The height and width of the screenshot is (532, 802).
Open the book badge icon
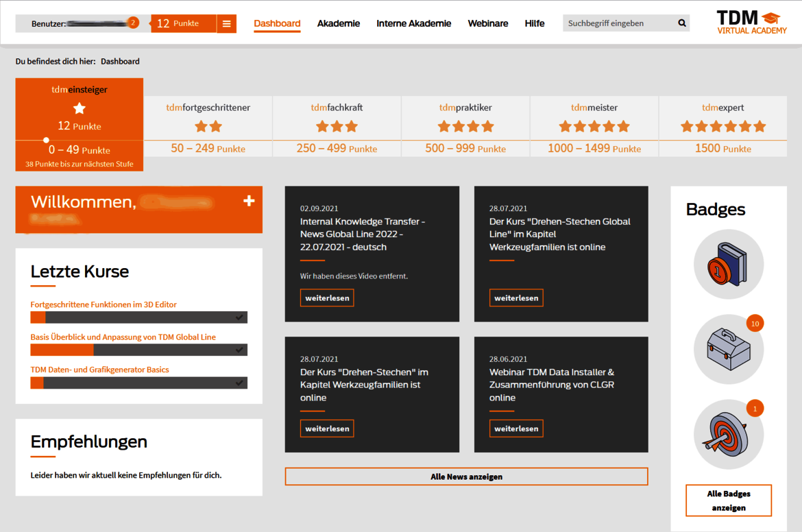tap(729, 264)
